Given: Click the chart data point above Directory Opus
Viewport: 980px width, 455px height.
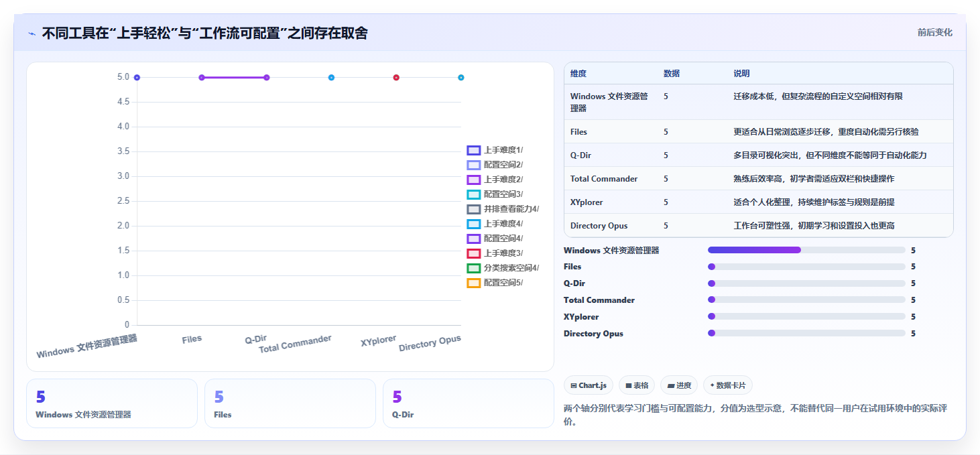Looking at the screenshot, I should (x=461, y=78).
